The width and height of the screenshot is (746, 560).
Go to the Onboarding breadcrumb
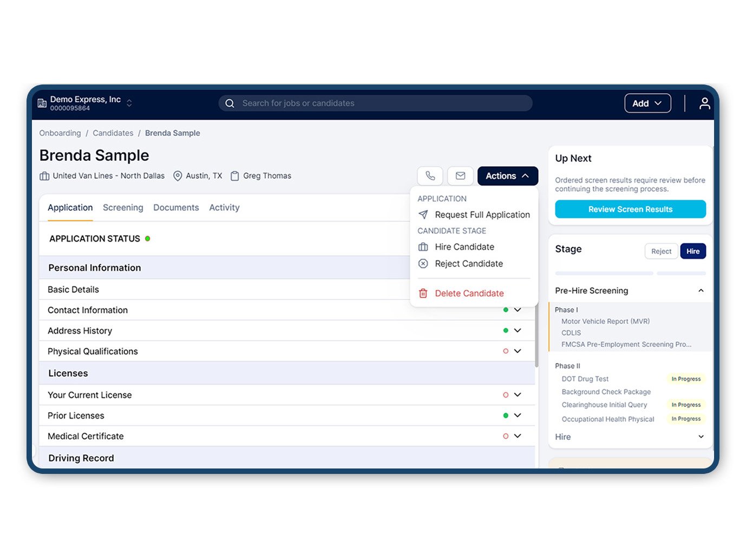pos(60,133)
